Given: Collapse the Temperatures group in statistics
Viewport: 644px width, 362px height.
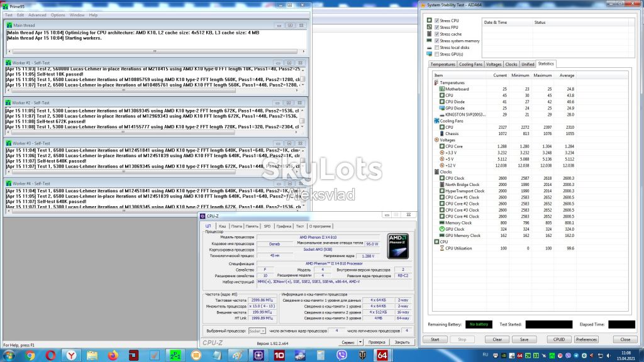Looking at the screenshot, I should 436,82.
